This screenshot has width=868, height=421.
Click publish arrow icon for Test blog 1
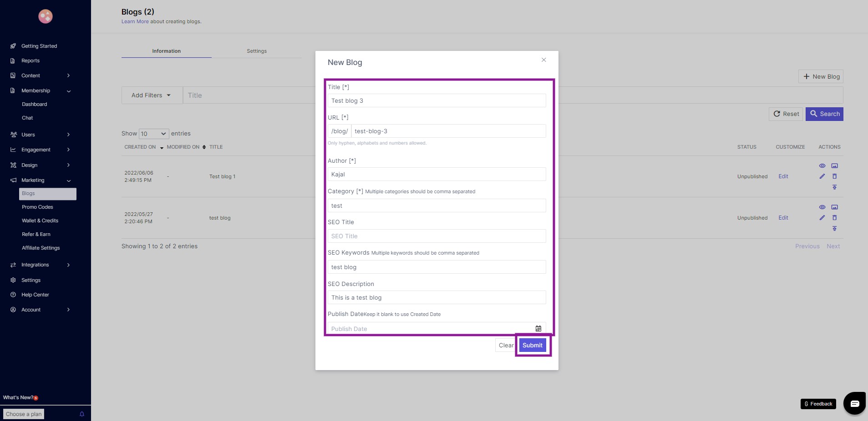click(x=834, y=187)
